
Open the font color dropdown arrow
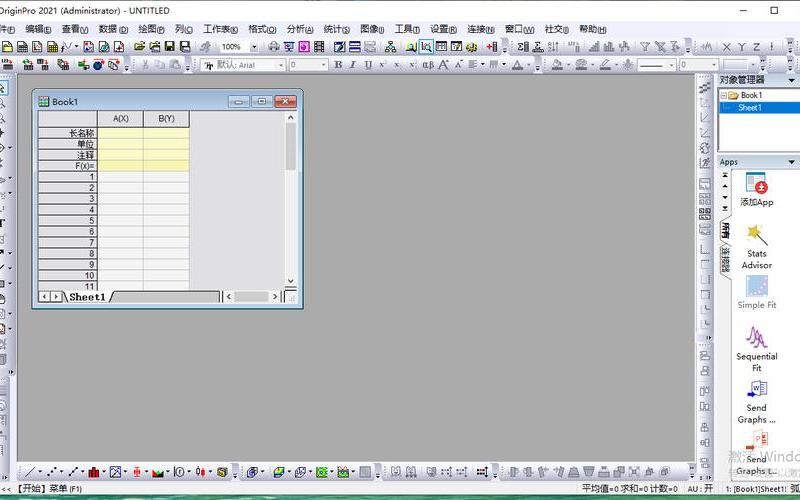pos(528,65)
